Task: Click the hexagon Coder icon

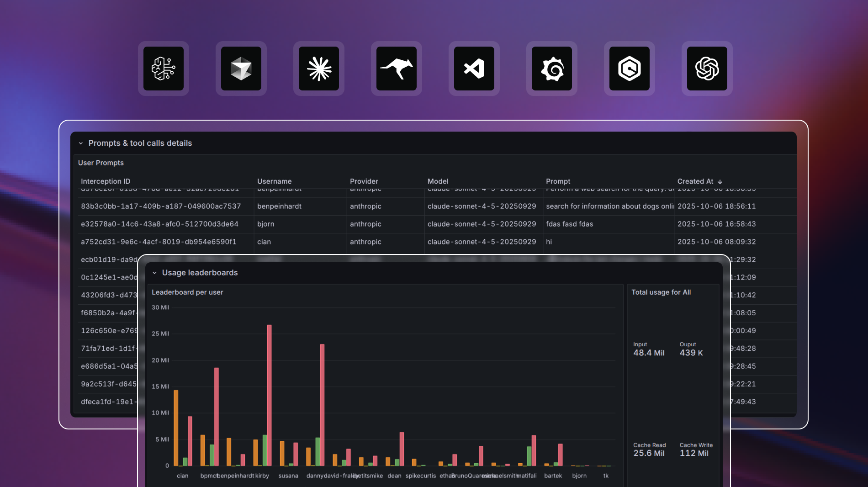Action: pos(630,69)
